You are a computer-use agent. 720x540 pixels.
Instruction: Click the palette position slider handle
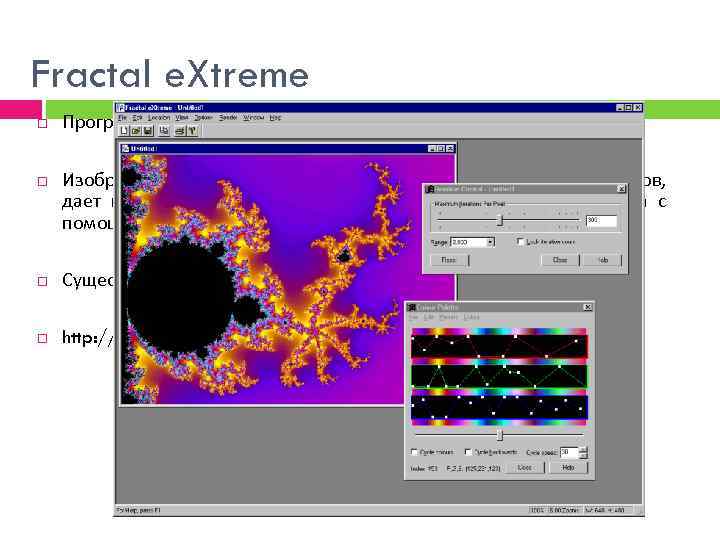click(x=500, y=434)
